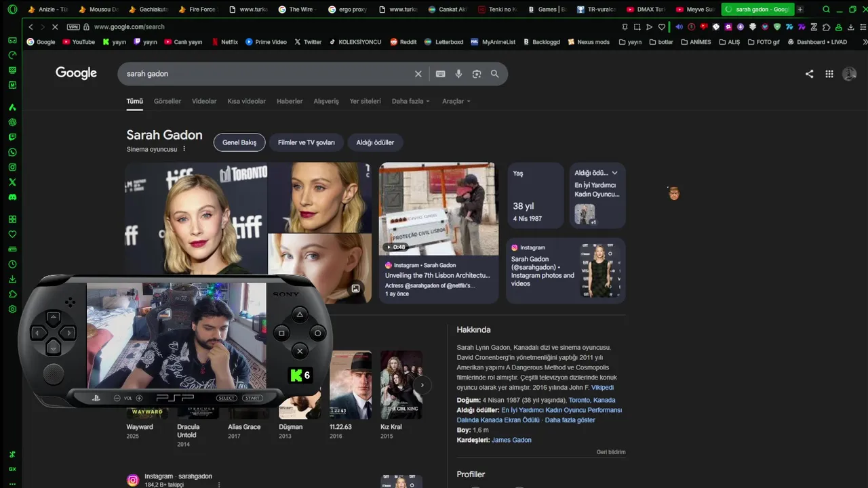
Task: Focus the Google search input field
Action: coord(268,74)
